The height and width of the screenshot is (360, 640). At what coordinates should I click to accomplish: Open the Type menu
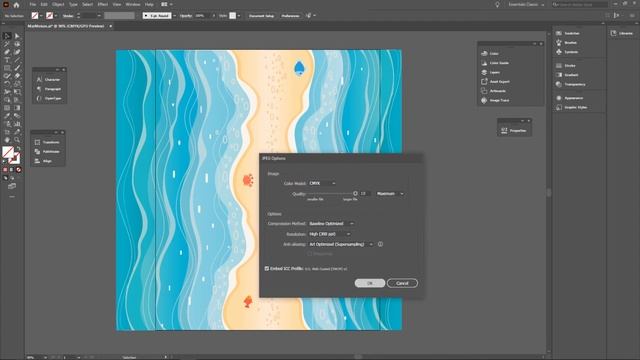73,4
